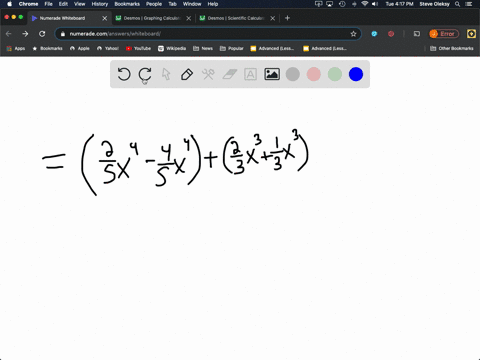
Task: Open the Tab menu
Action: (x=172, y=4)
